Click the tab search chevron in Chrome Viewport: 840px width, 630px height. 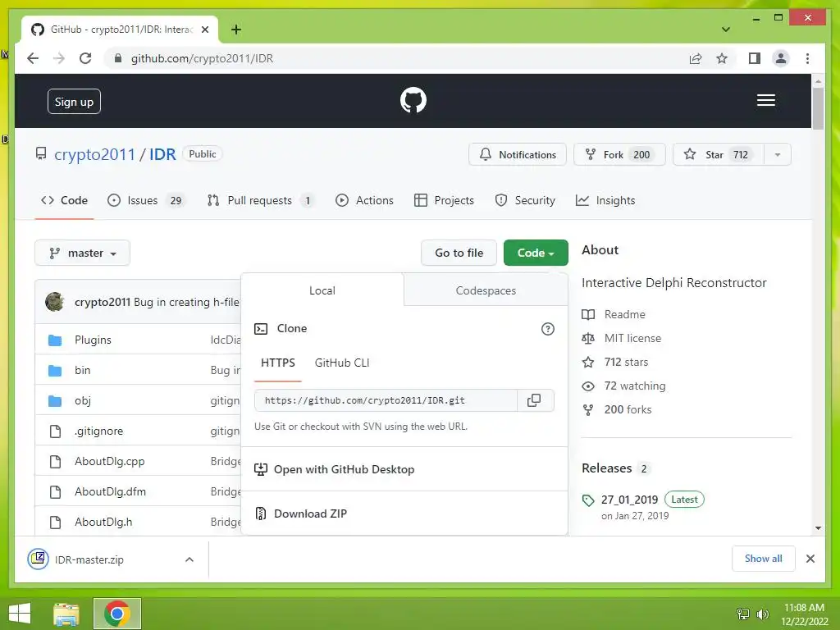click(x=726, y=30)
